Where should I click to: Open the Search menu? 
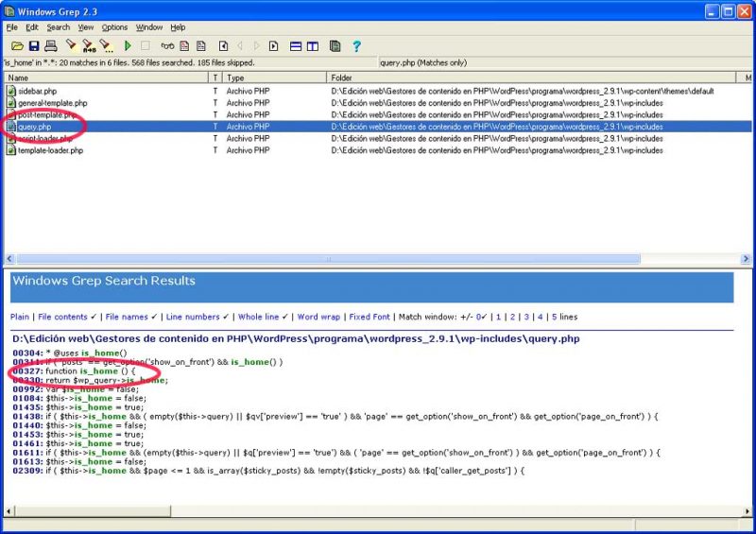click(x=59, y=27)
